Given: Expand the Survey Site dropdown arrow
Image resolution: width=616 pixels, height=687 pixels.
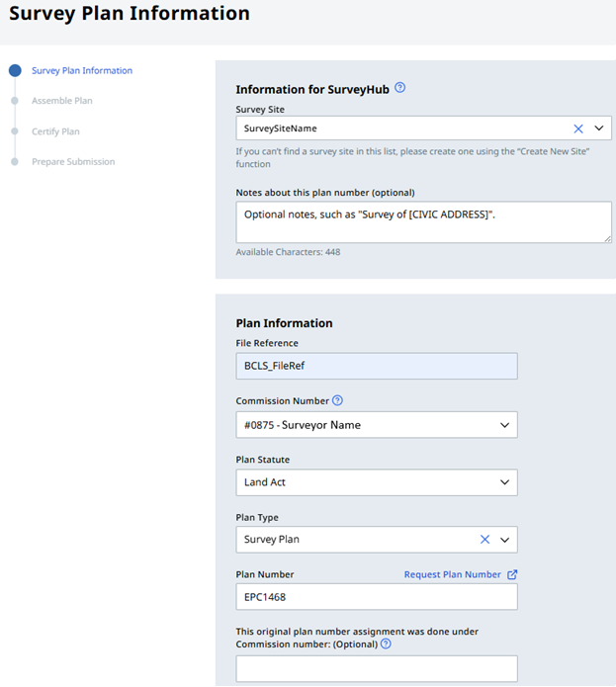Looking at the screenshot, I should (x=598, y=129).
